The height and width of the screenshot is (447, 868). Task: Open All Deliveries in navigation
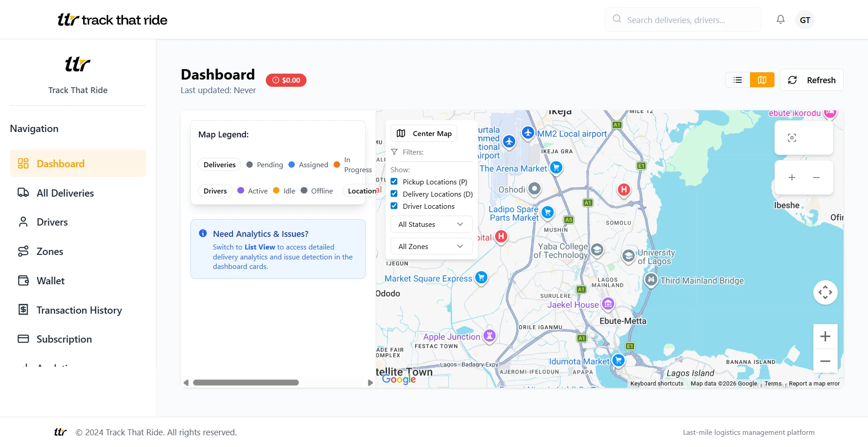click(x=65, y=193)
